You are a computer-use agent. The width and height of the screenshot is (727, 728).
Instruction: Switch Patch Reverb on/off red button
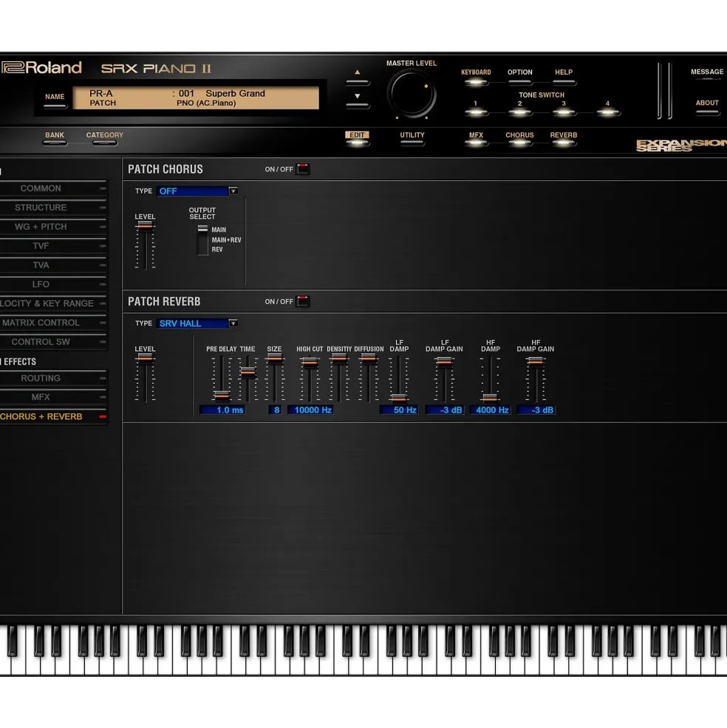click(x=303, y=302)
